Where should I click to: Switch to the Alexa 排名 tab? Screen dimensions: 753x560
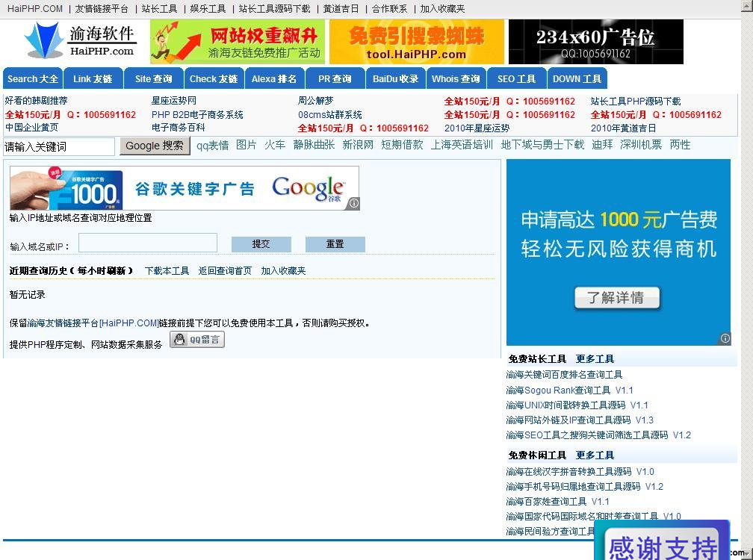pos(274,78)
